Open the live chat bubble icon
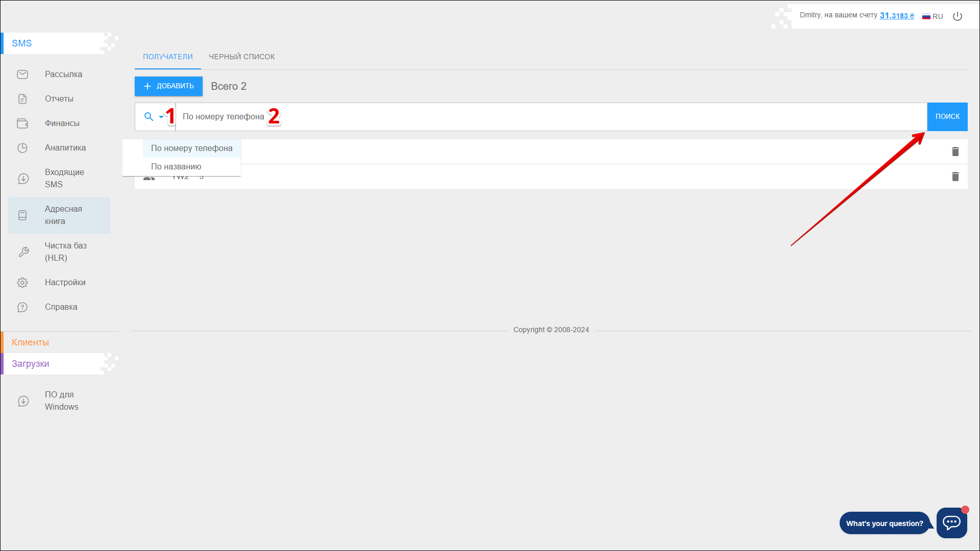Screen dimensions: 980x551 (951, 522)
